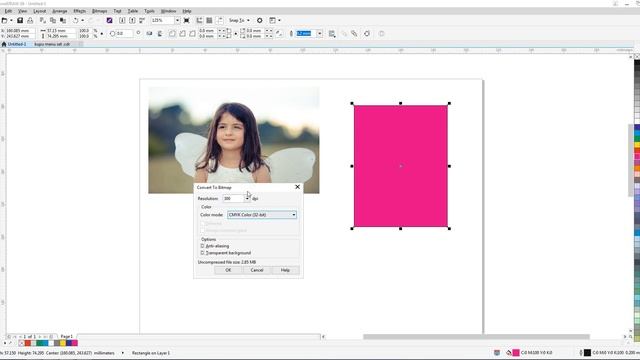The height and width of the screenshot is (360, 640).
Task: Switch to the Untitled-1 document tab
Action: click(x=16, y=44)
